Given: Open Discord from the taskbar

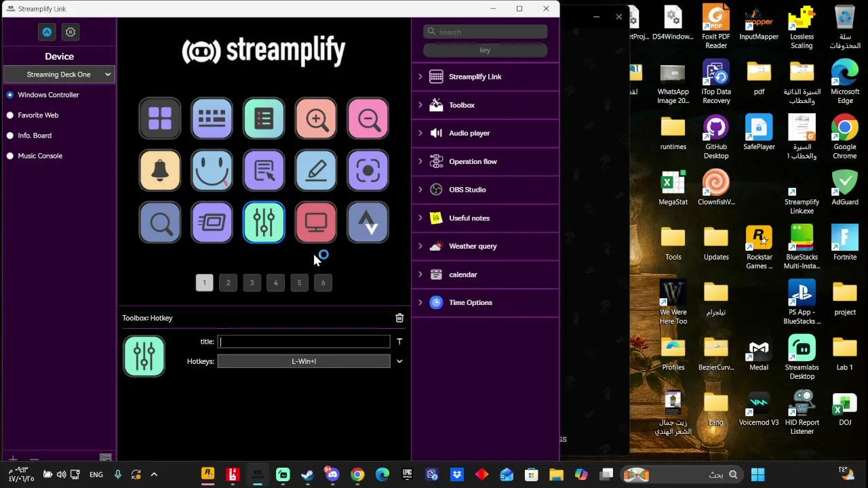Looking at the screenshot, I should [x=332, y=474].
